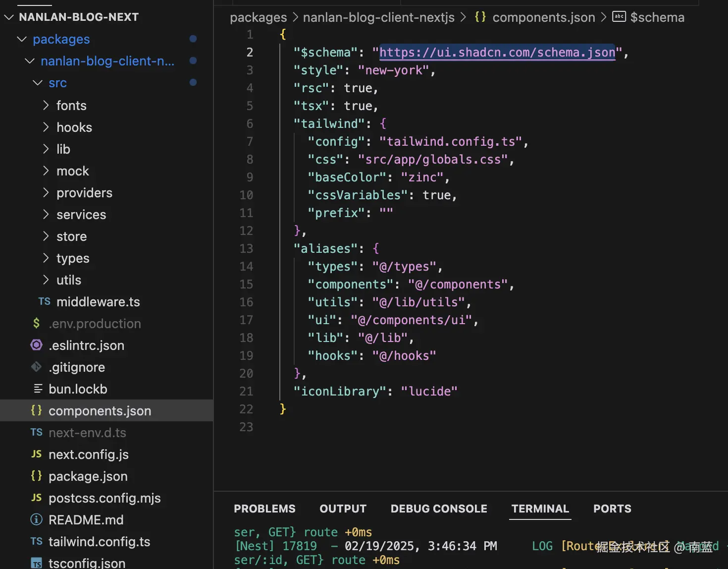The image size is (728, 569).
Task: Expand the providers folder chevron
Action: coord(46,192)
